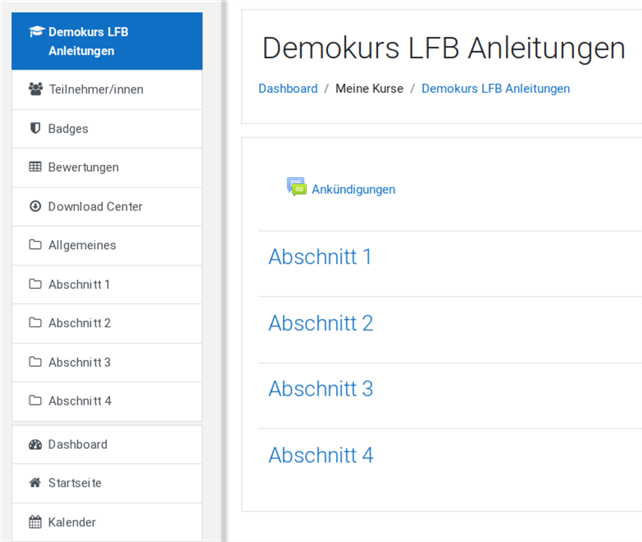The image size is (642, 542).
Task: Open Abschnitt 4 sidebar entry
Action: pyautogui.click(x=79, y=402)
